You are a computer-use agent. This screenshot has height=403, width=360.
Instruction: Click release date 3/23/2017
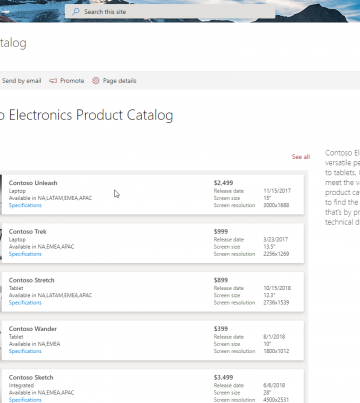276,240
